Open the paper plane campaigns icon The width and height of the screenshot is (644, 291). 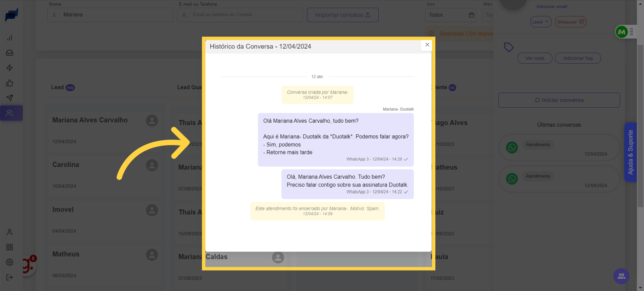[x=10, y=98]
